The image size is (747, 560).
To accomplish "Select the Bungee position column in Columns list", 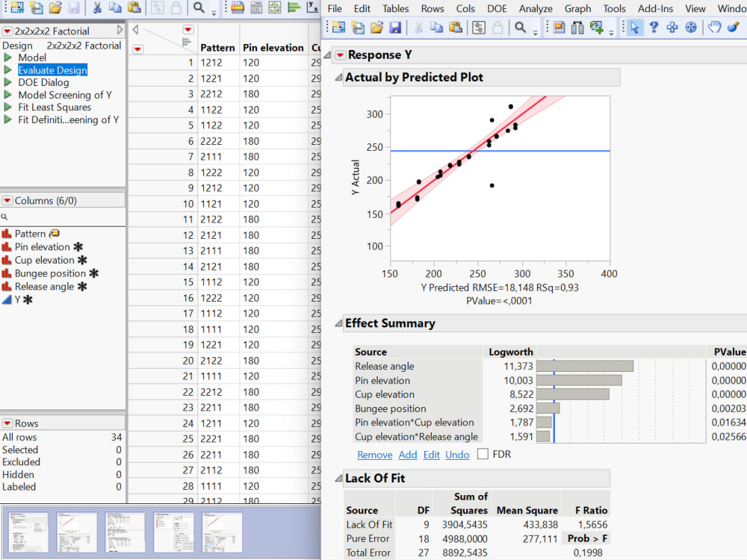I will pos(50,273).
